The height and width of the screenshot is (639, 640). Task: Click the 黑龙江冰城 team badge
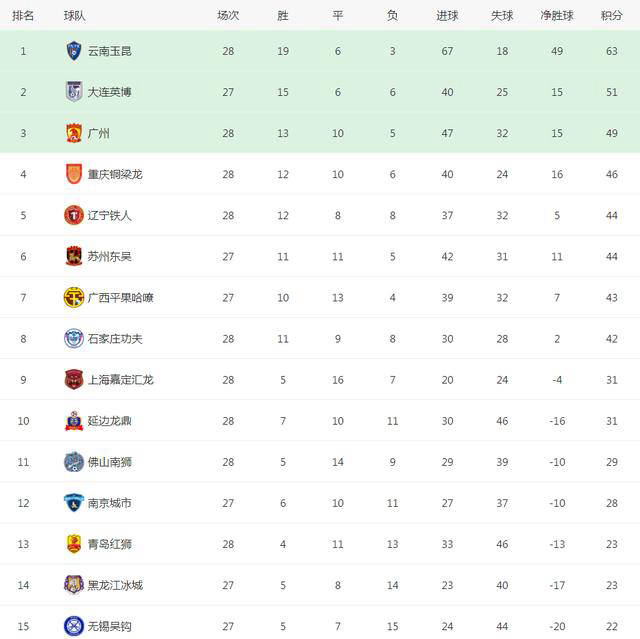coord(74,585)
